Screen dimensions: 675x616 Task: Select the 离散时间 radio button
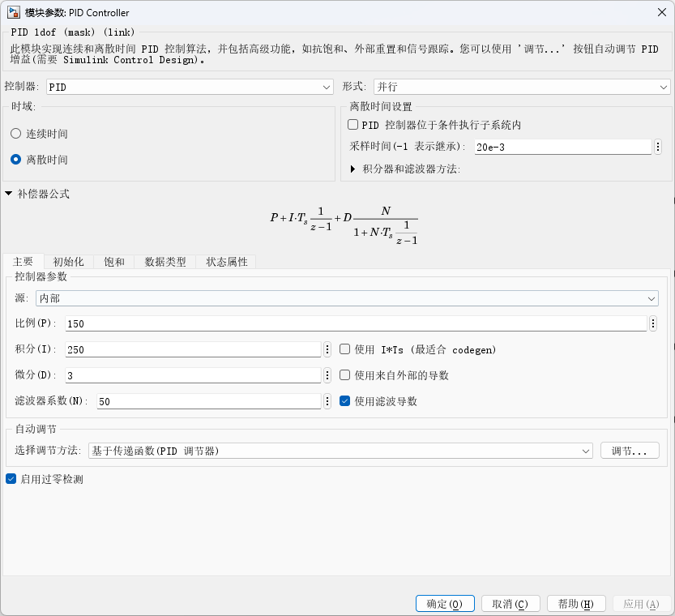(x=16, y=160)
